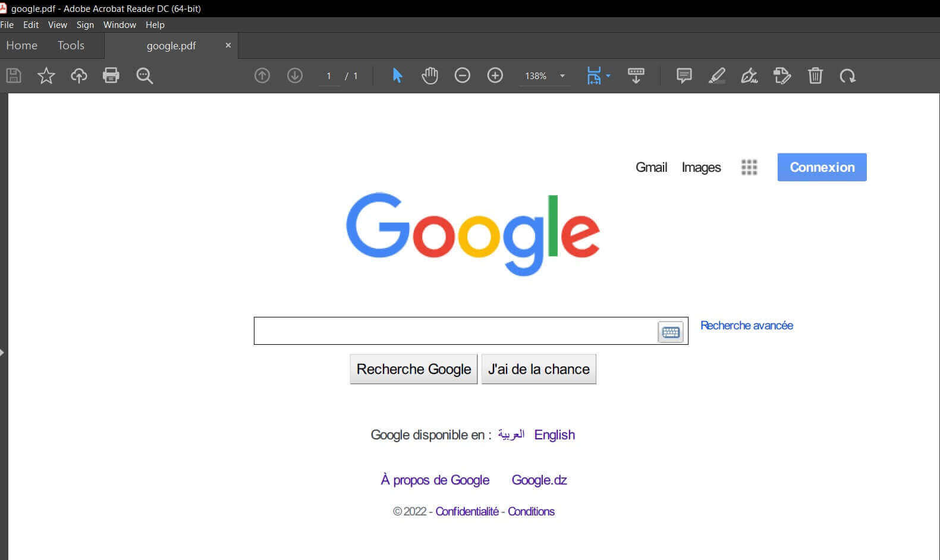Add a comment with sticky note icon
This screenshot has height=560, width=940.
(684, 75)
